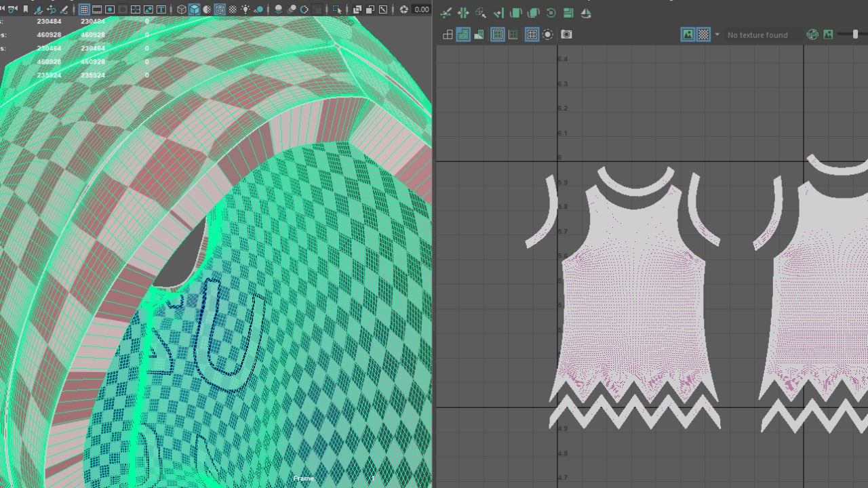Click the use all lights bulb icon
The image size is (868, 488).
pyautogui.click(x=245, y=9)
